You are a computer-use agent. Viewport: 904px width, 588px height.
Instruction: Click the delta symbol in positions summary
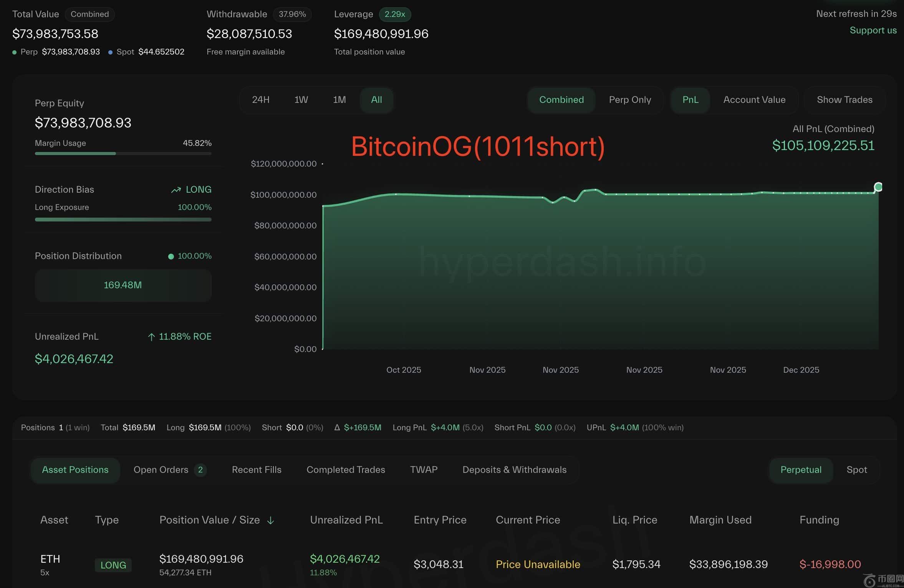(x=337, y=428)
